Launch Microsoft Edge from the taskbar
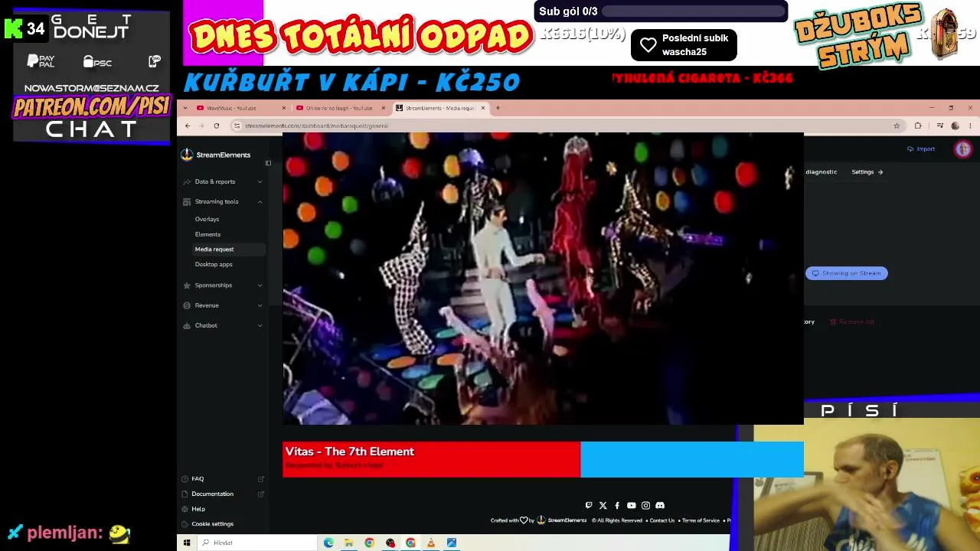The image size is (980, 551). click(x=328, y=543)
